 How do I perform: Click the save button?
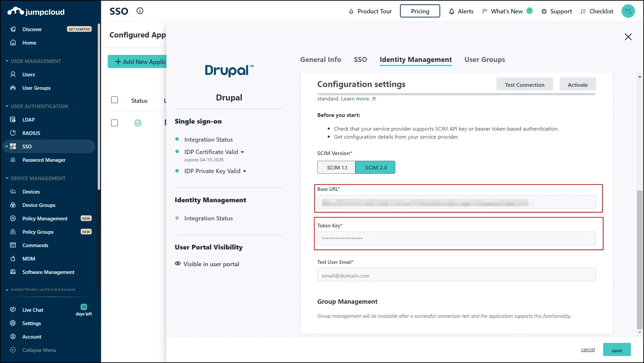617,350
